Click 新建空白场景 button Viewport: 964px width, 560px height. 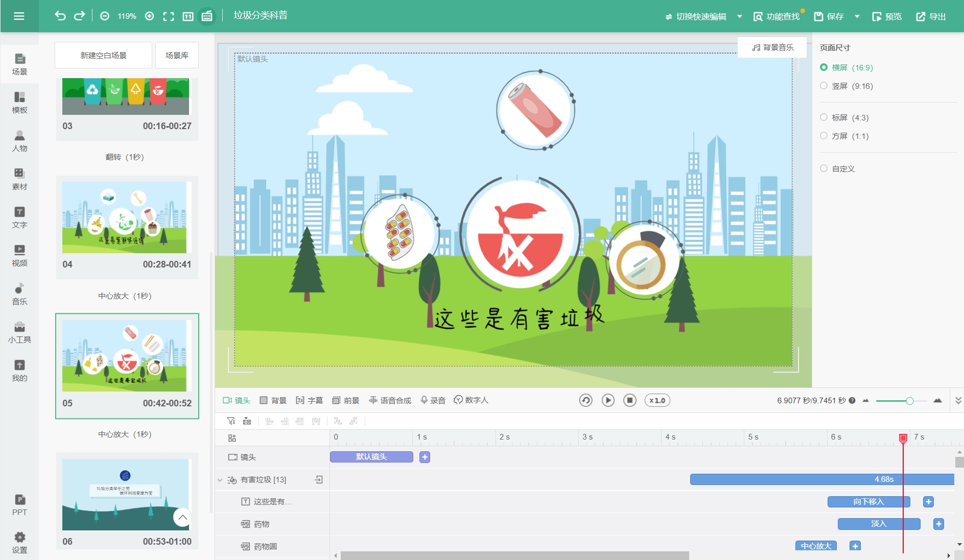pos(103,55)
